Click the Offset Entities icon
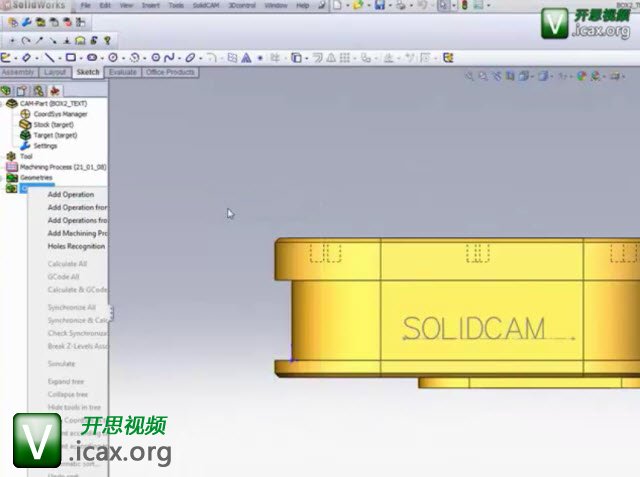 [317, 58]
